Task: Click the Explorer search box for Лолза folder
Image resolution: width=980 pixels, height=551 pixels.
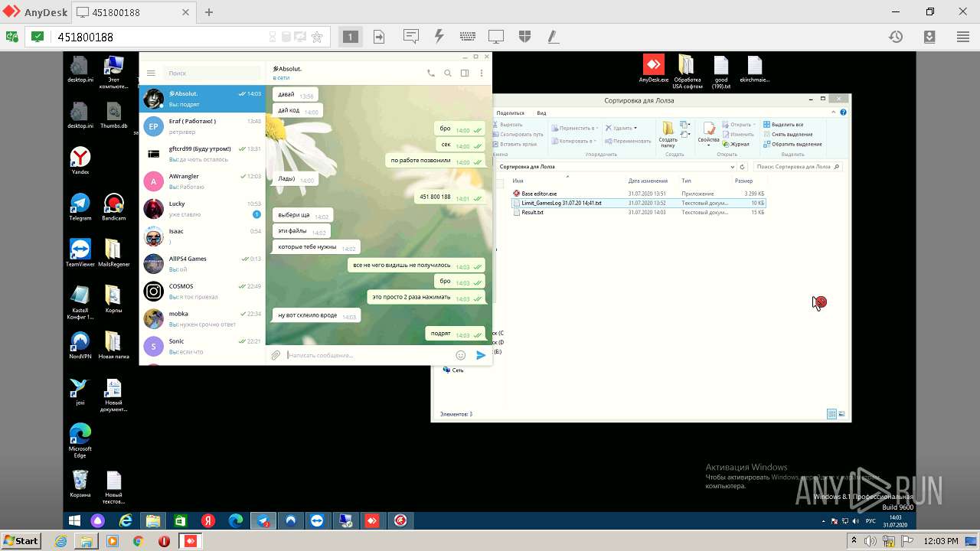Action: [797, 166]
